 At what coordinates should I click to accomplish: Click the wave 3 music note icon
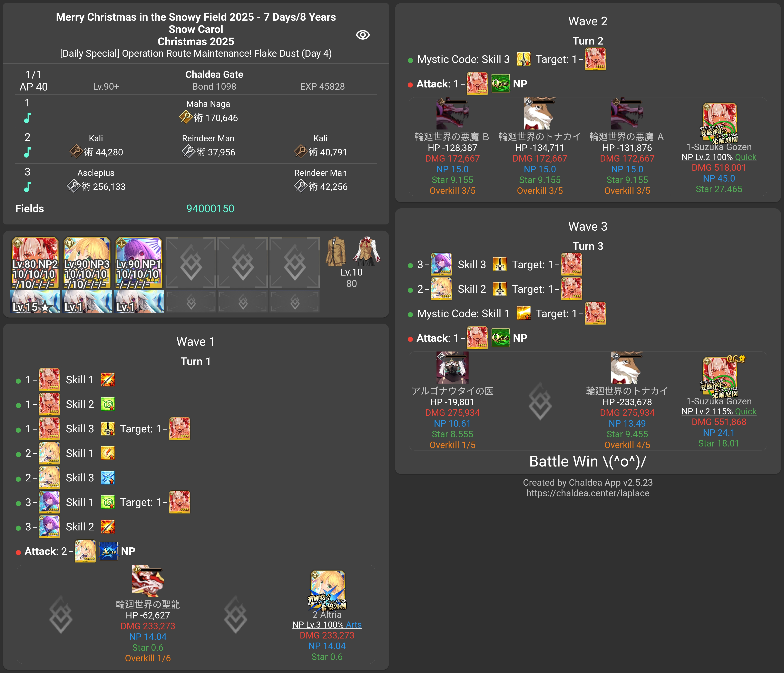27,187
